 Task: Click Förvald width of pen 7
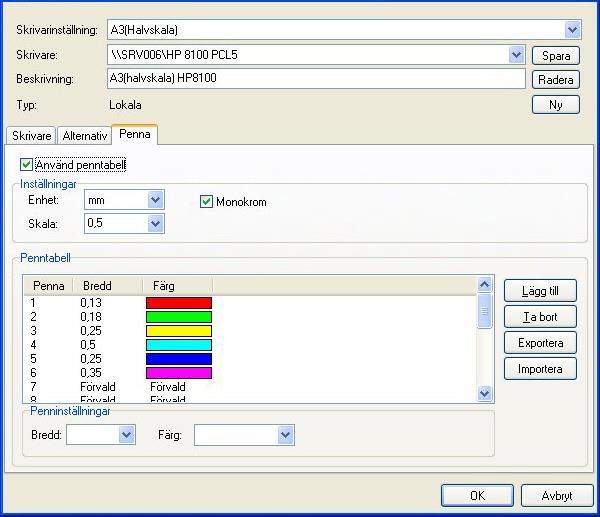click(98, 387)
